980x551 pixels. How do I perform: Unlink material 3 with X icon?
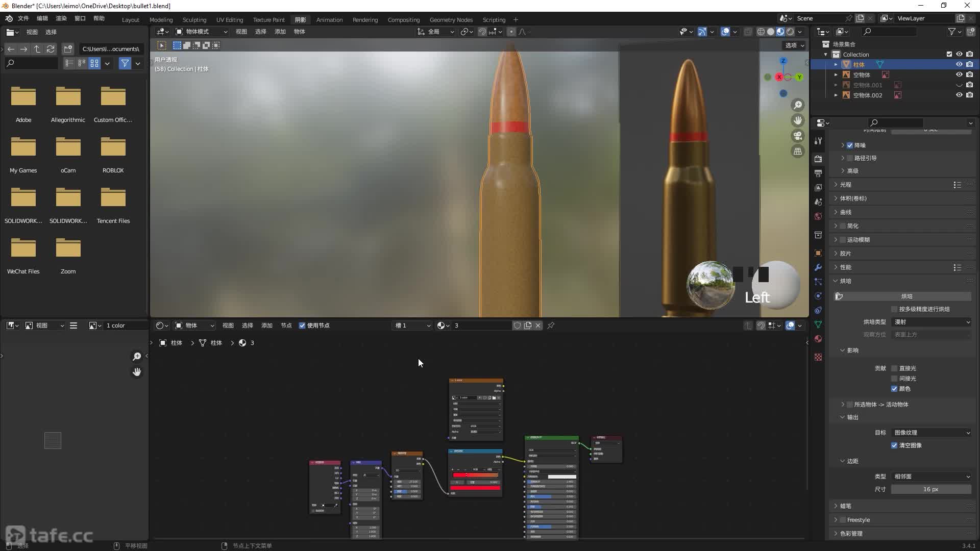(538, 325)
